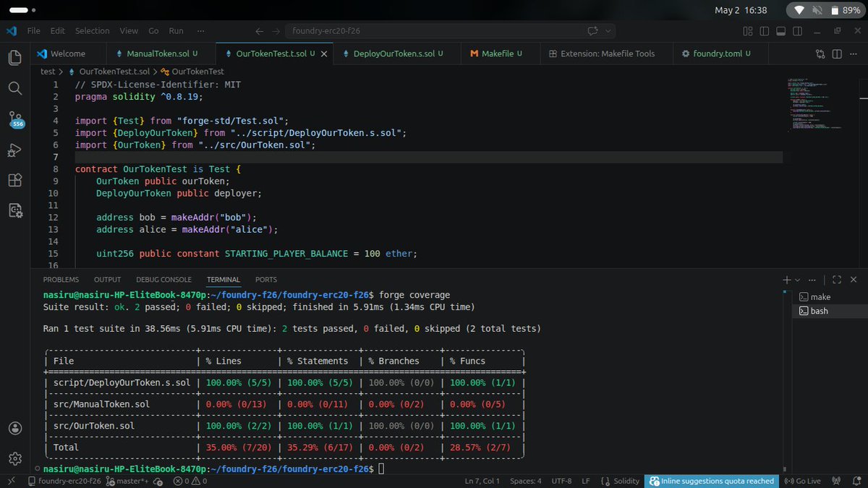Create a new terminal with plus icon
Image resolution: width=868 pixels, height=488 pixels.
[787, 280]
